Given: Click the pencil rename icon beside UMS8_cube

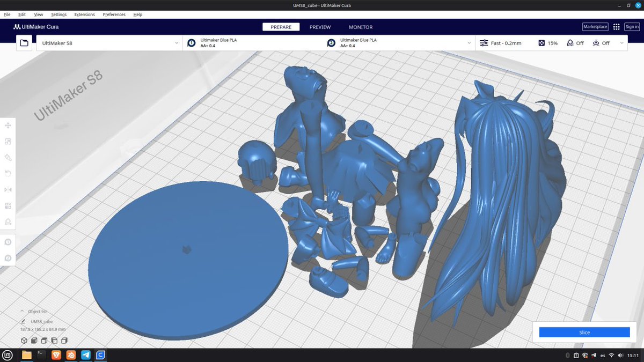Looking at the screenshot, I should coord(23,321).
